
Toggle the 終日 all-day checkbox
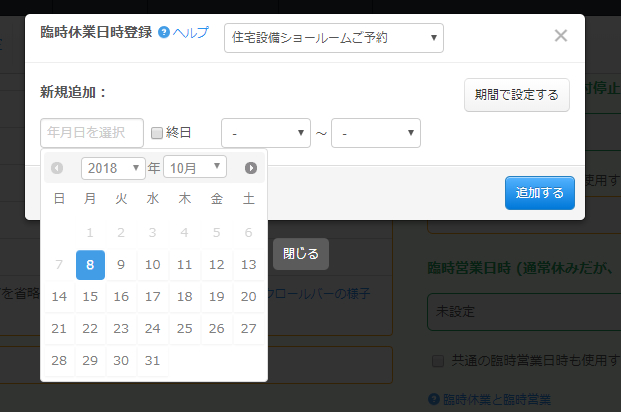coord(157,132)
